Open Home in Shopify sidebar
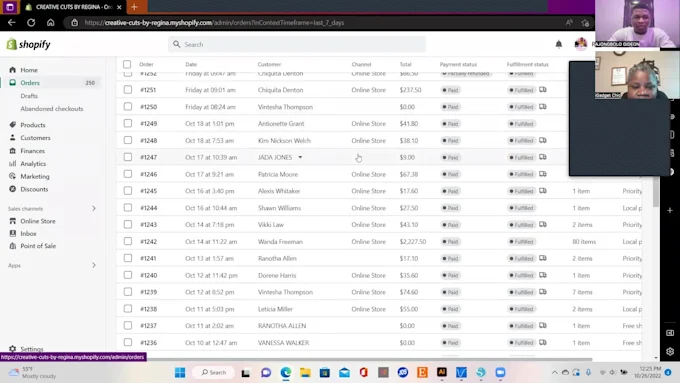 pos(29,70)
